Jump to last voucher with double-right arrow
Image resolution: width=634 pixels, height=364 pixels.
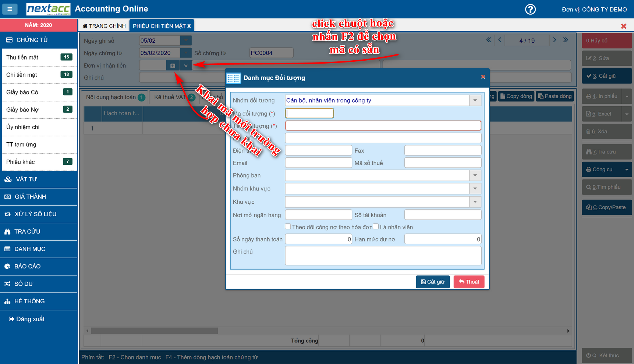tap(566, 40)
